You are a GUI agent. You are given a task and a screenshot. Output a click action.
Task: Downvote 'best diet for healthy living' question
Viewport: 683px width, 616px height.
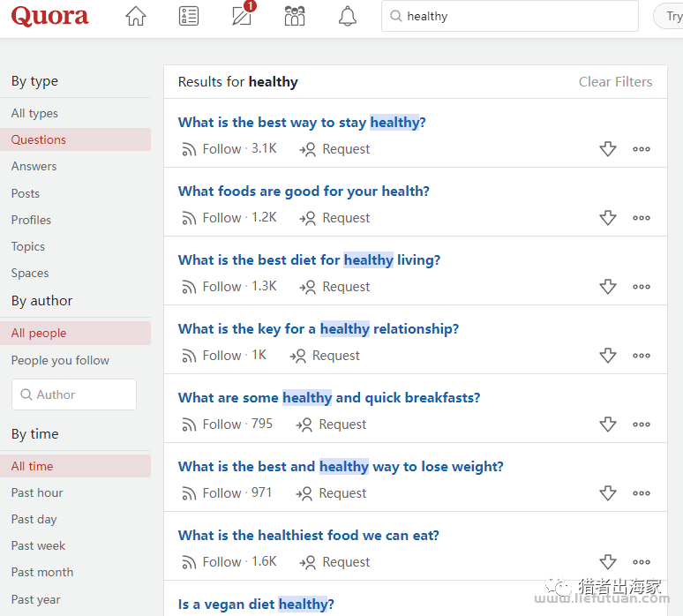[x=608, y=287]
